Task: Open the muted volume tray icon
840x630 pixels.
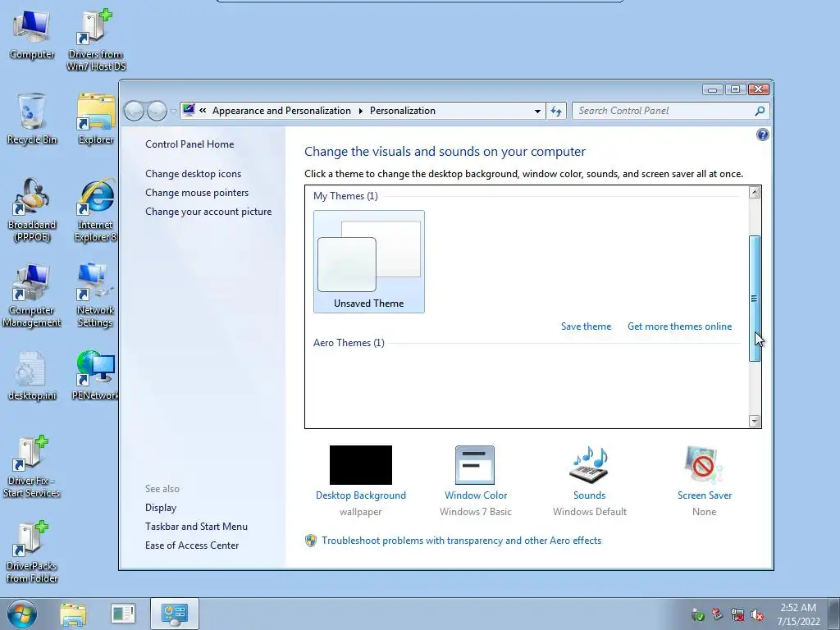Action: click(x=757, y=615)
